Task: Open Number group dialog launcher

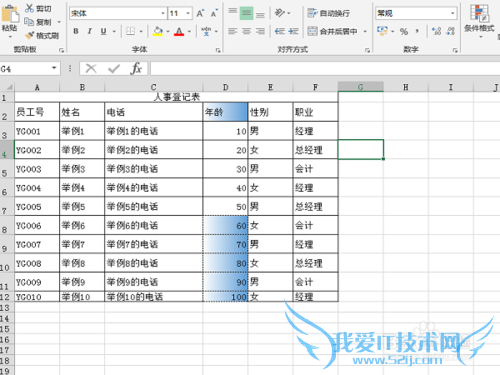Action: [455, 50]
